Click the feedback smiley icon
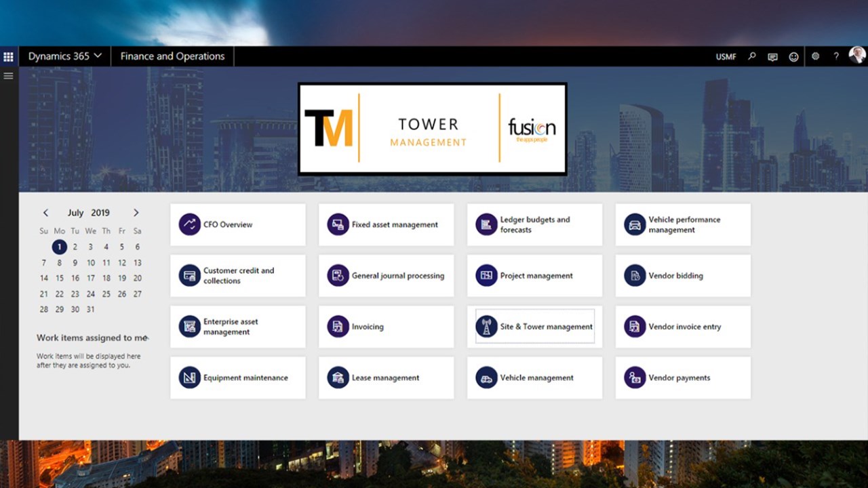The image size is (868, 488). tap(793, 57)
